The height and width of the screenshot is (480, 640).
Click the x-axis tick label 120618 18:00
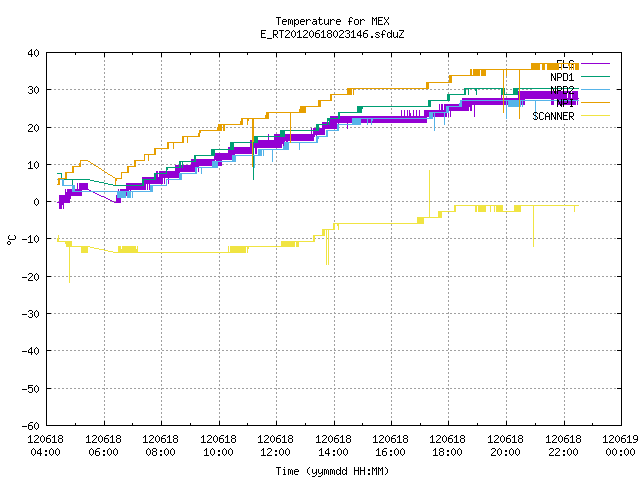(x=448, y=446)
